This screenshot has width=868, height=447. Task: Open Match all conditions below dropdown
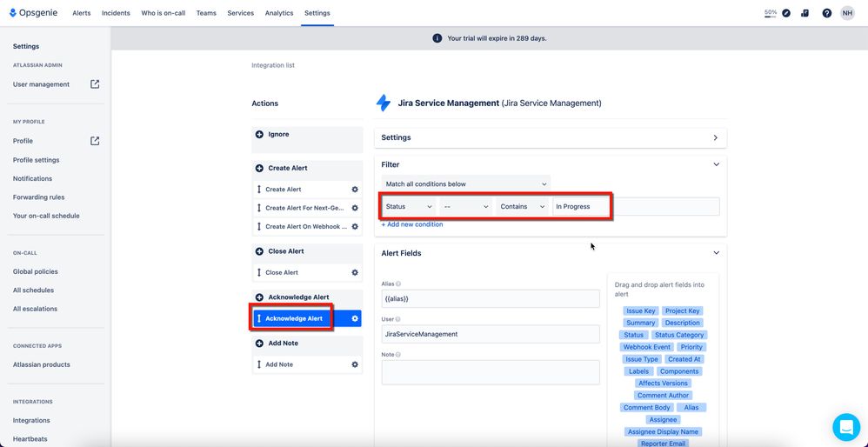pyautogui.click(x=466, y=183)
